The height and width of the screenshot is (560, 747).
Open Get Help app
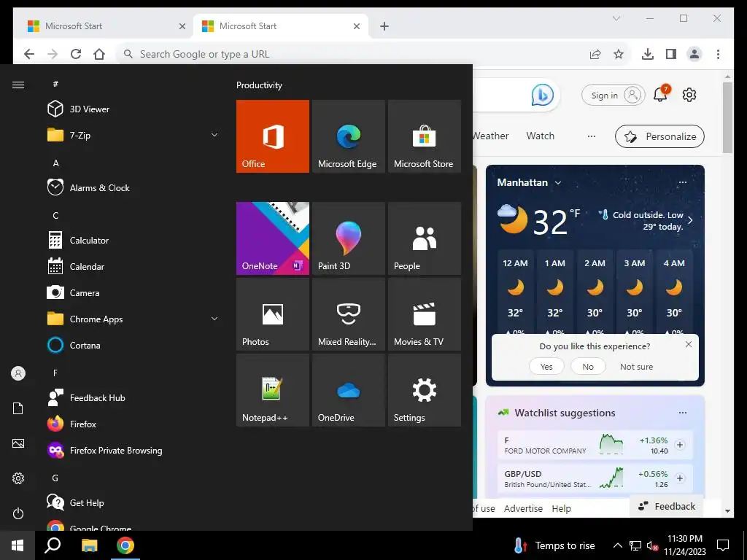pos(133,503)
